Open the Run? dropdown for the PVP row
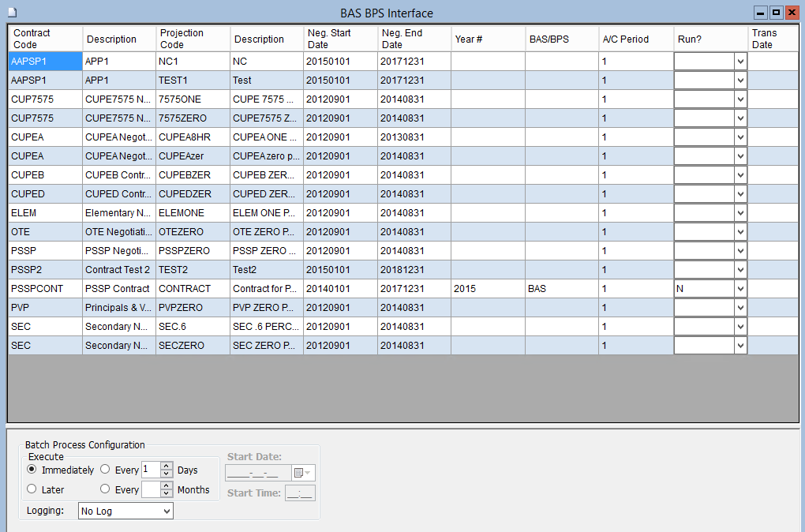The image size is (805, 532). point(739,308)
